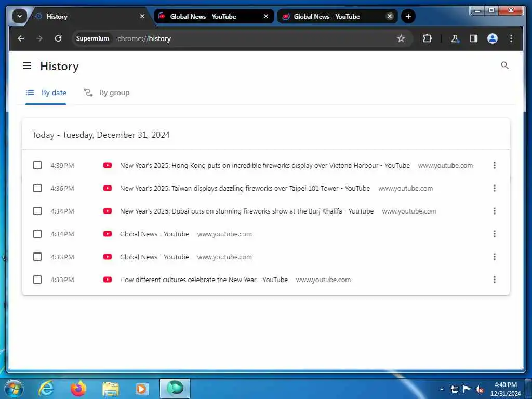Open a new tab with plus button
Viewport: 532px width, 399px height.
click(x=408, y=16)
